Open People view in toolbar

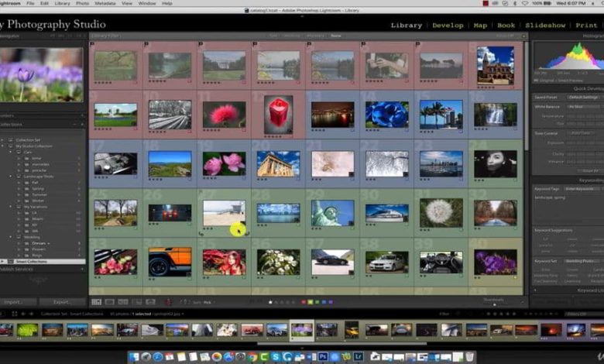(151, 302)
